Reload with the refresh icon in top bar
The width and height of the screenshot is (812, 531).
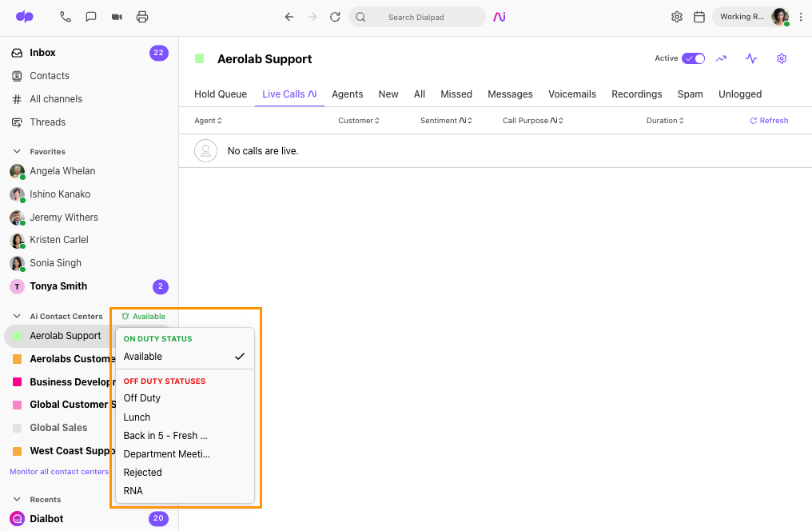[x=335, y=17]
